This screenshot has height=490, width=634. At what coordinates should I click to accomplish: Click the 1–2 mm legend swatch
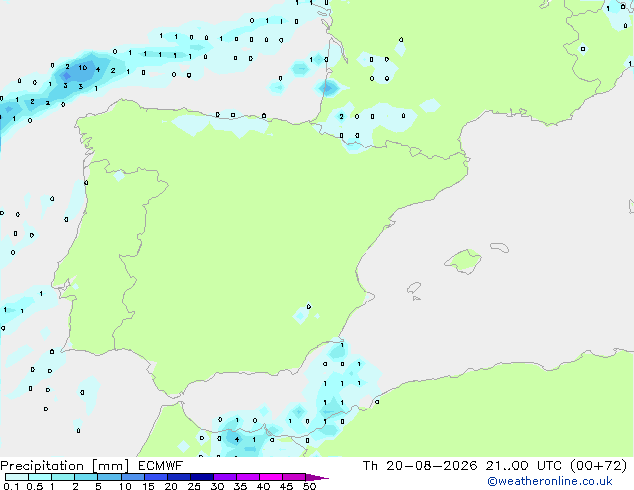tap(63, 477)
